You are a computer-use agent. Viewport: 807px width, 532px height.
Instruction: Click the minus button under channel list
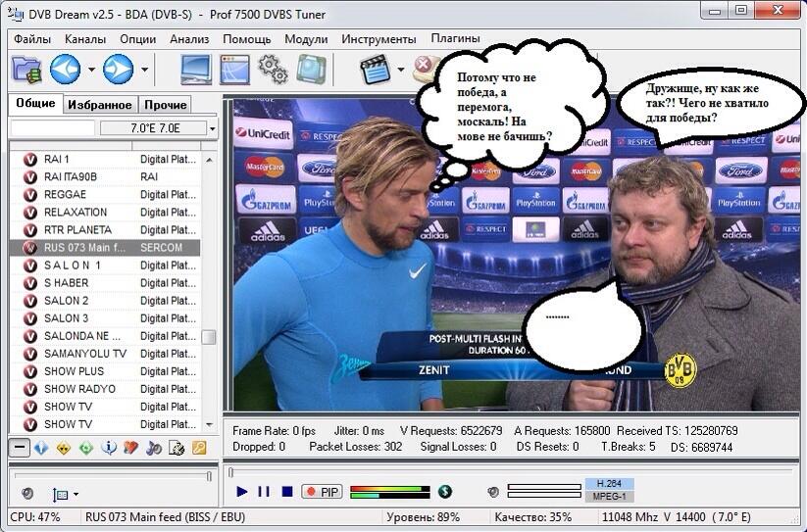pyautogui.click(x=19, y=447)
